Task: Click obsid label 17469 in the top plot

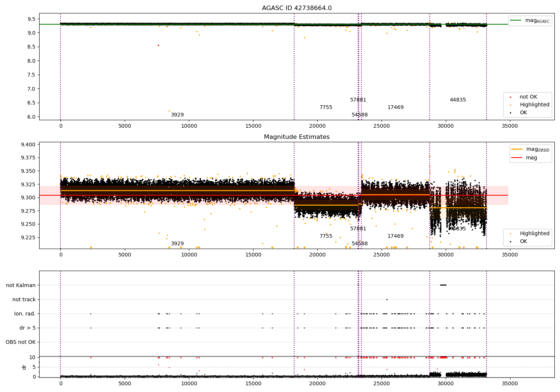Action: click(x=396, y=108)
